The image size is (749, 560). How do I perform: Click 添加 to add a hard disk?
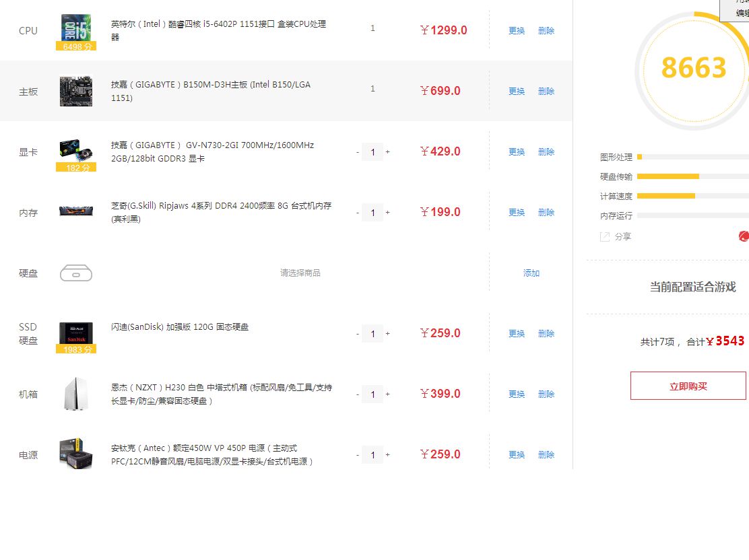pos(531,273)
